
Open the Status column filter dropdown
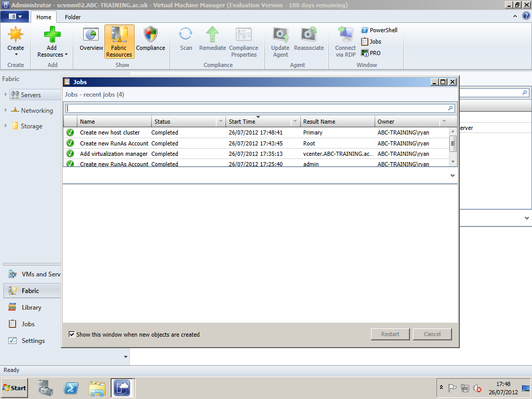tap(221, 122)
